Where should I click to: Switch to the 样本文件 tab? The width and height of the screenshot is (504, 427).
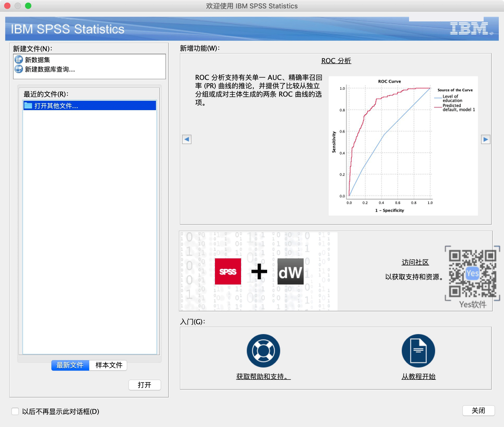coord(108,365)
